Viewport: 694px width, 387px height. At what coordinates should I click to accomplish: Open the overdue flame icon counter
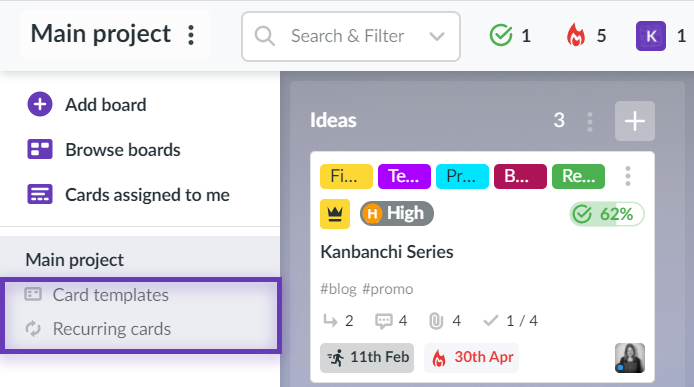coord(586,35)
